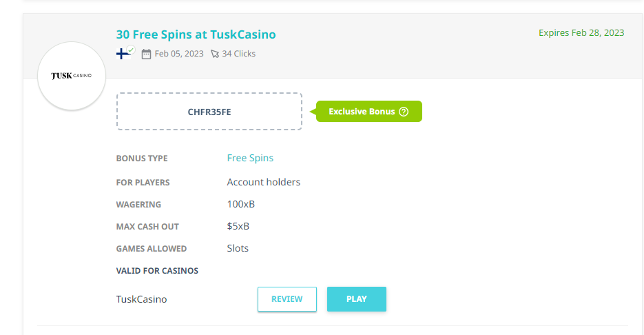Click the 100xB wagering value
Screen dimensions: 644x335
241,204
